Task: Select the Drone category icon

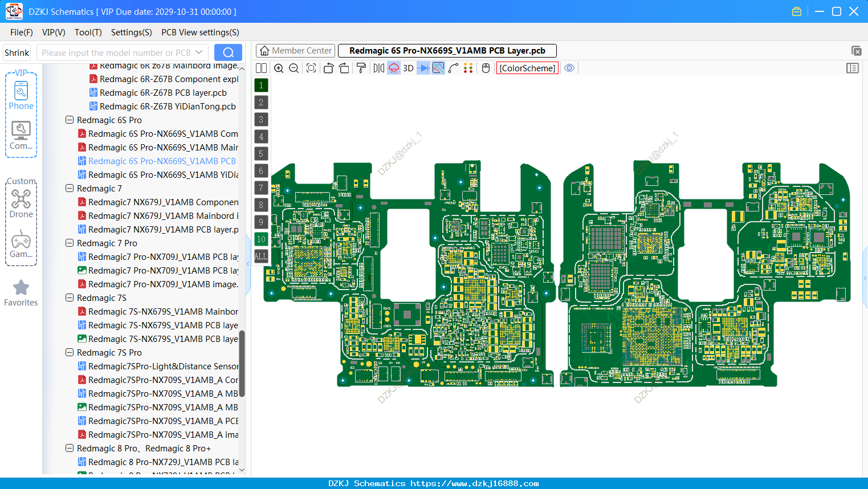Action: [x=21, y=203]
